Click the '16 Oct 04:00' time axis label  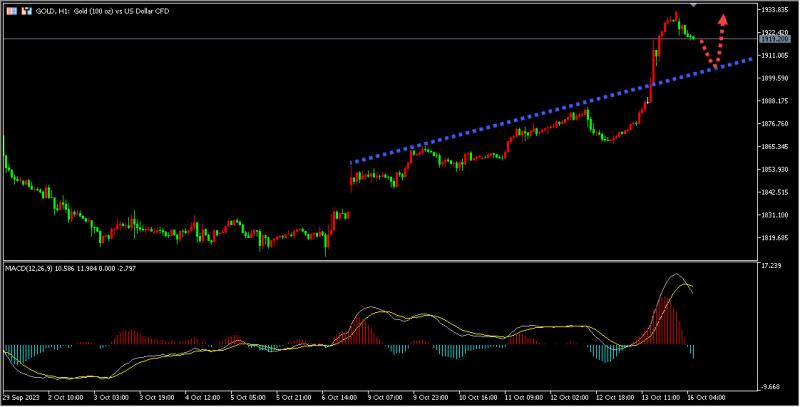[704, 397]
